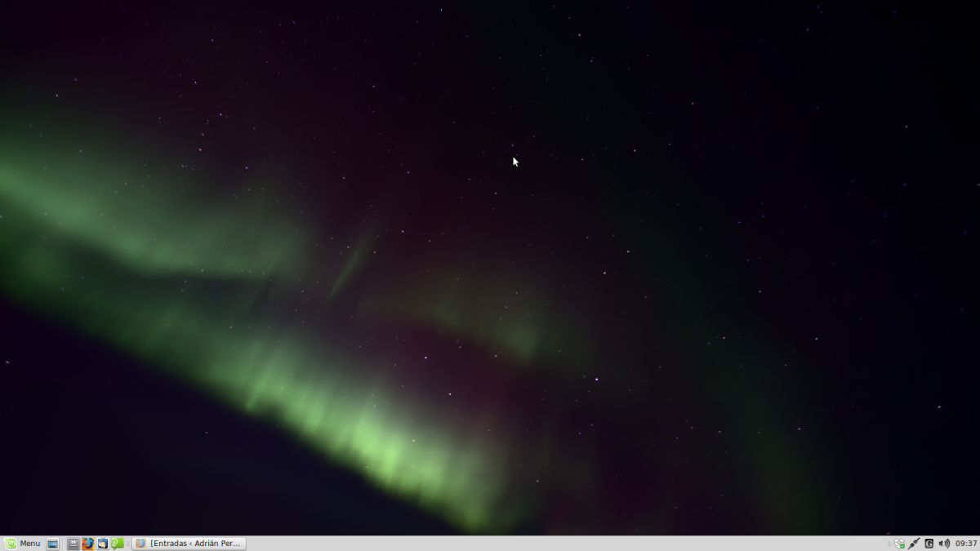980x551 pixels.
Task: Switch to the Entradas ‹ Adrián Per... window
Action: coord(189,544)
